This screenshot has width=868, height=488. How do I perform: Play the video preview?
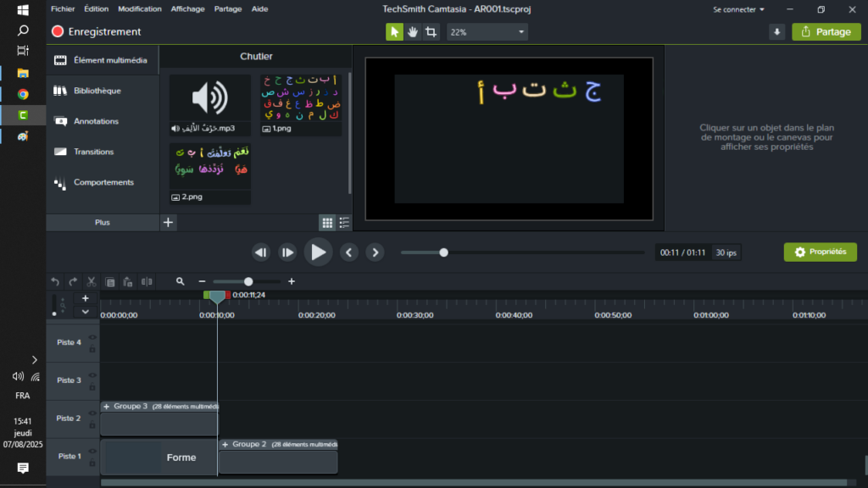click(319, 252)
